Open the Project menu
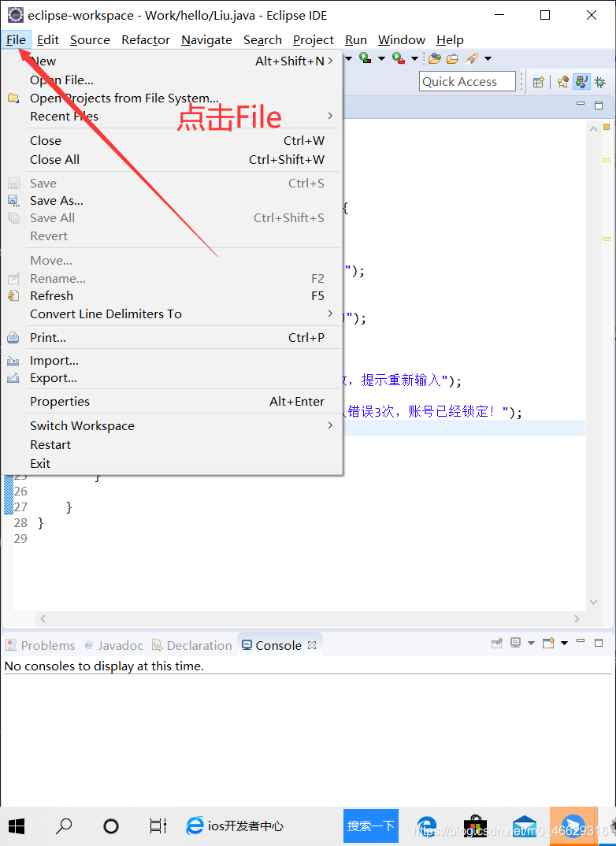Image resolution: width=616 pixels, height=846 pixels. (314, 40)
